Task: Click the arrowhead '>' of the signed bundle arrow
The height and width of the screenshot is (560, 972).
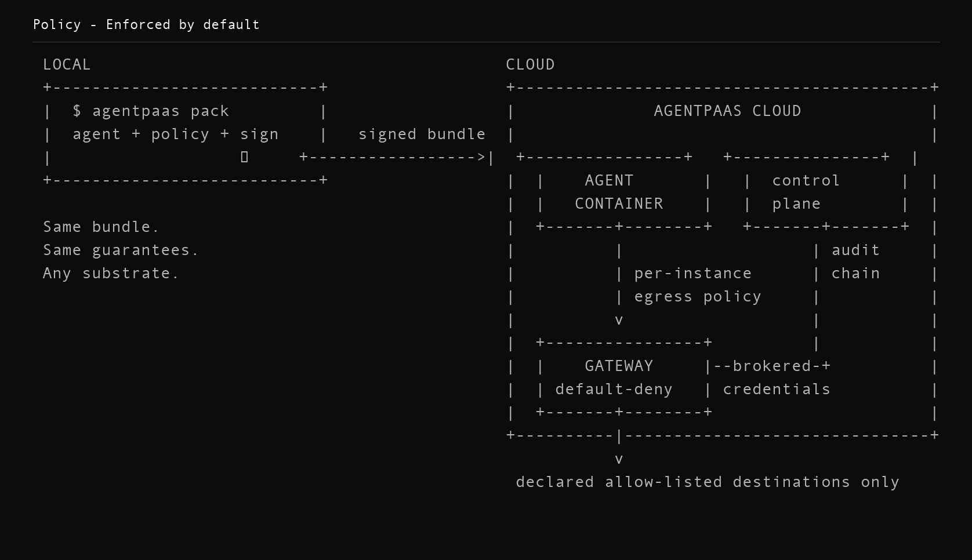Action: click(481, 157)
